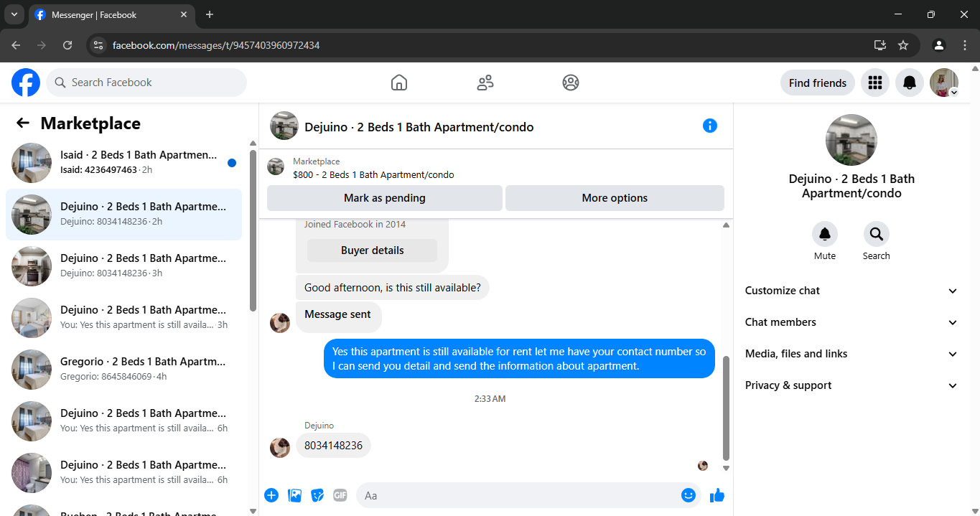Expand Privacy & support section

[851, 385]
